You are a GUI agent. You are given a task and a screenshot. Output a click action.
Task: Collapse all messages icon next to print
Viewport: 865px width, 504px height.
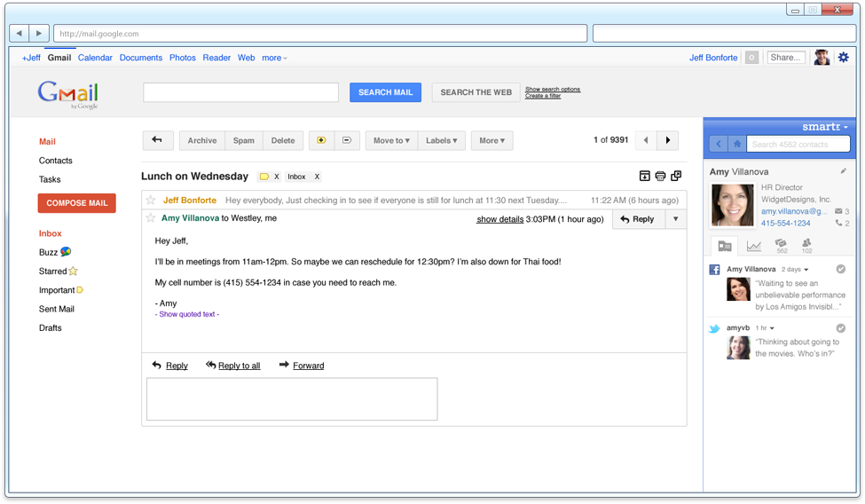[x=644, y=176]
